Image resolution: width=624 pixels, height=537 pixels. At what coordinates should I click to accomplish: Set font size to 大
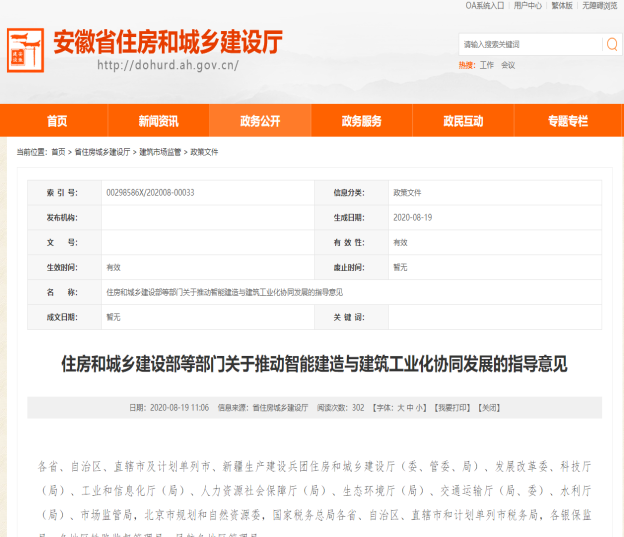point(401,408)
